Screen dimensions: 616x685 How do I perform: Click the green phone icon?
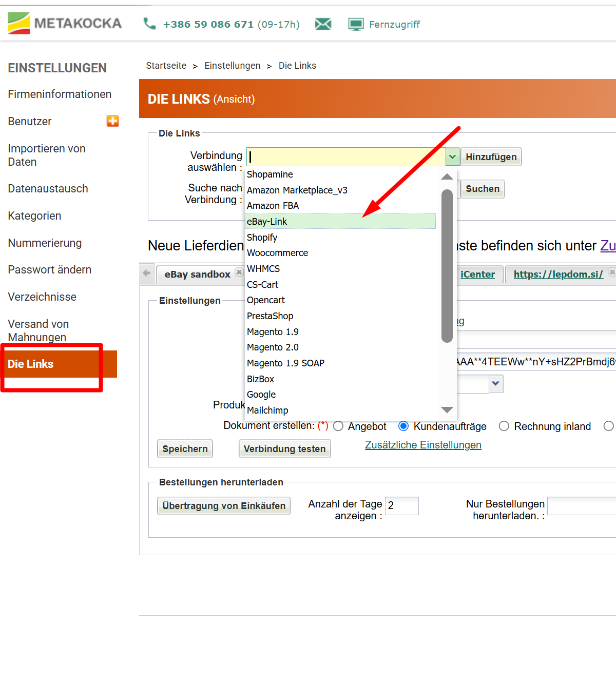(x=149, y=24)
